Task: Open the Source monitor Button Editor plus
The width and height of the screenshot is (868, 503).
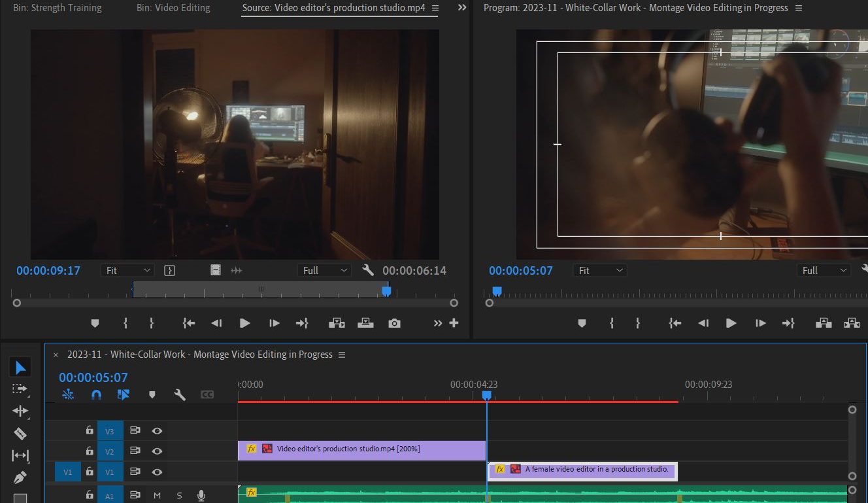Action: pyautogui.click(x=454, y=323)
